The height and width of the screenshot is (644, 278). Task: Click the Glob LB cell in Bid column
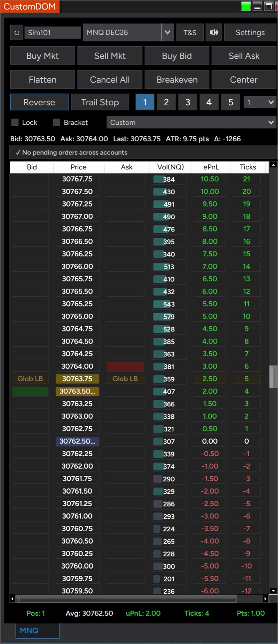click(x=30, y=379)
